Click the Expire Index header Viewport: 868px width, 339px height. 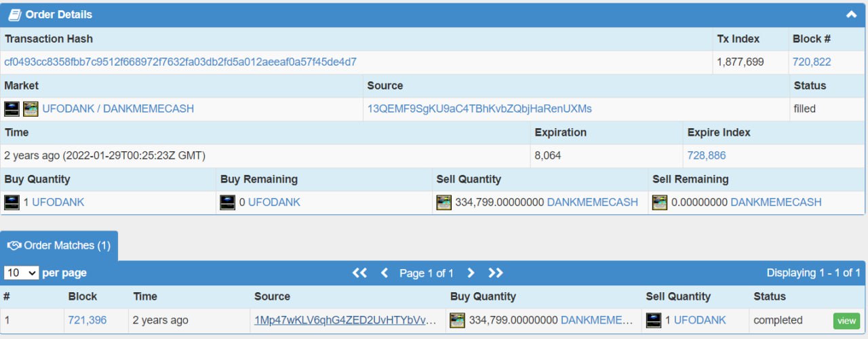pyautogui.click(x=719, y=132)
